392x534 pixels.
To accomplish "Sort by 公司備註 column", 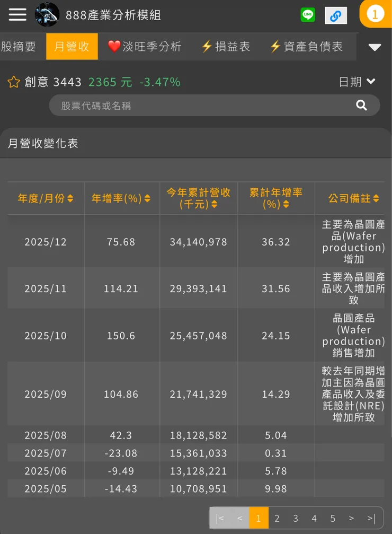I will (x=353, y=198).
